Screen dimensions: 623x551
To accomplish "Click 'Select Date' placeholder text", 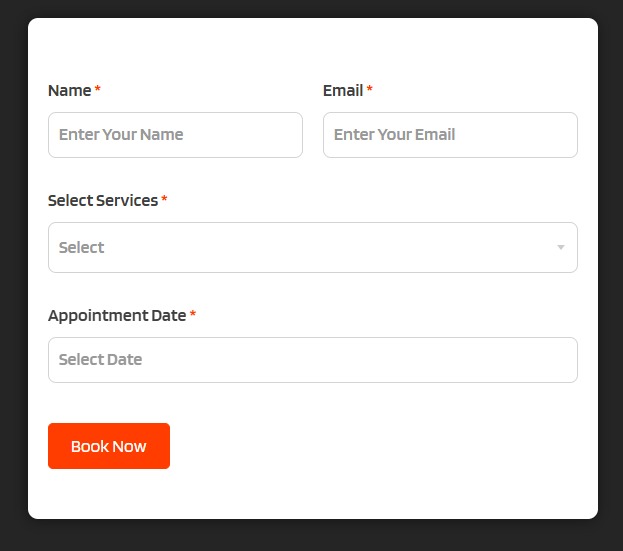I will [100, 360].
